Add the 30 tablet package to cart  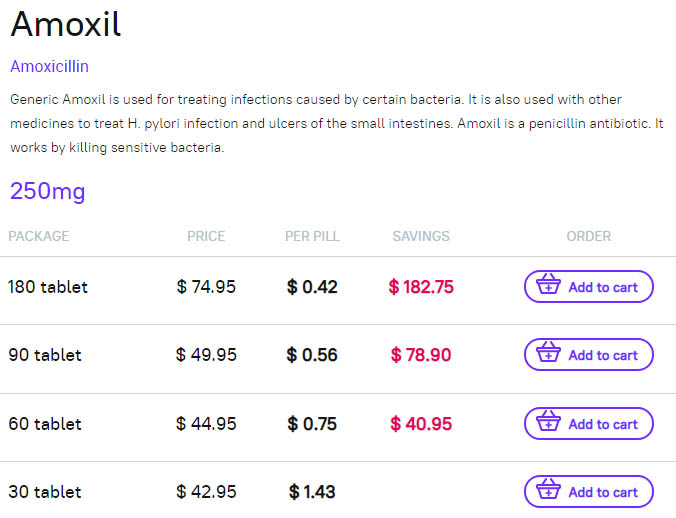tap(588, 492)
